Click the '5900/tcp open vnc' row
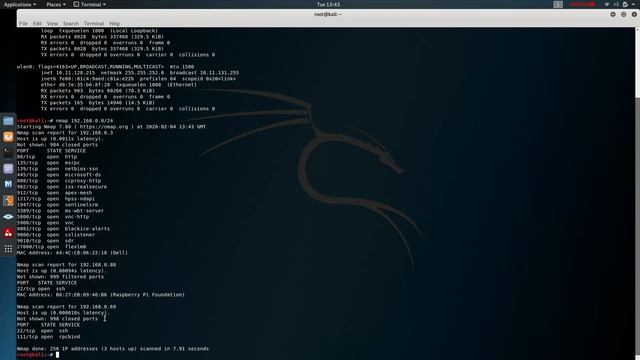The height and width of the screenshot is (360, 640). pyautogui.click(x=45, y=223)
